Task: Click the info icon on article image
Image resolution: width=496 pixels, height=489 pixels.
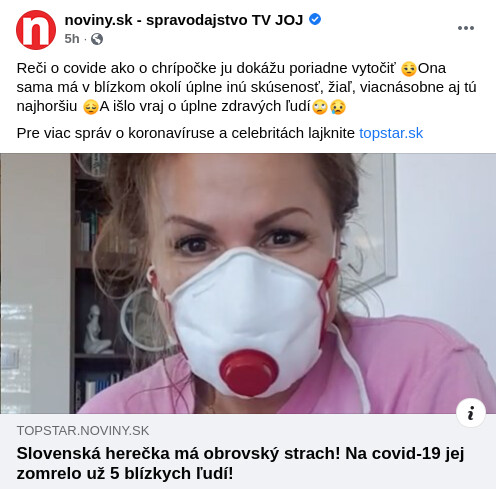Action: click(471, 413)
